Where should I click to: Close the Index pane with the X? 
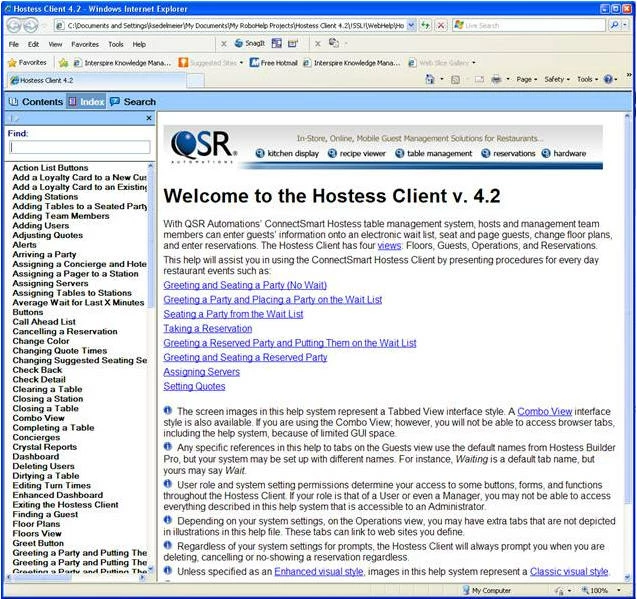pyautogui.click(x=149, y=118)
